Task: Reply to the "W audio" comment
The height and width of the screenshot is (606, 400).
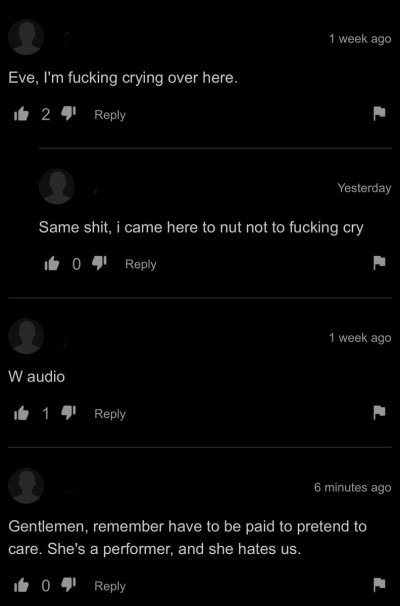Action: [x=110, y=414]
